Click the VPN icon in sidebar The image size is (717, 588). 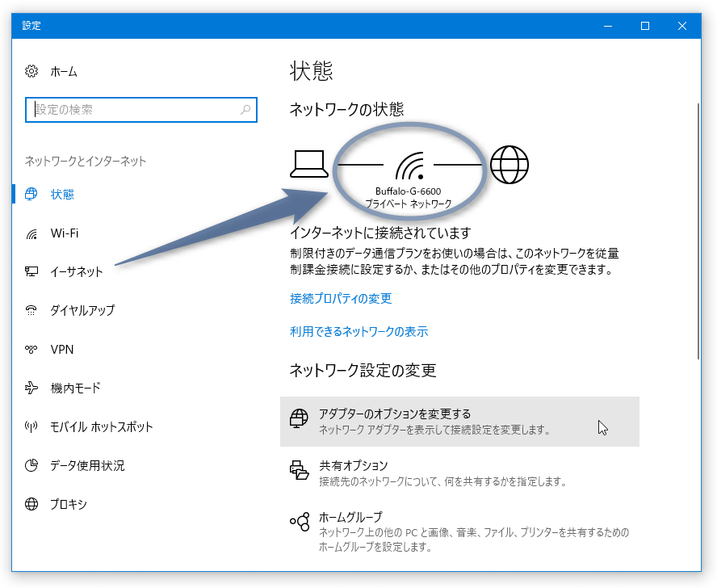[x=31, y=350]
